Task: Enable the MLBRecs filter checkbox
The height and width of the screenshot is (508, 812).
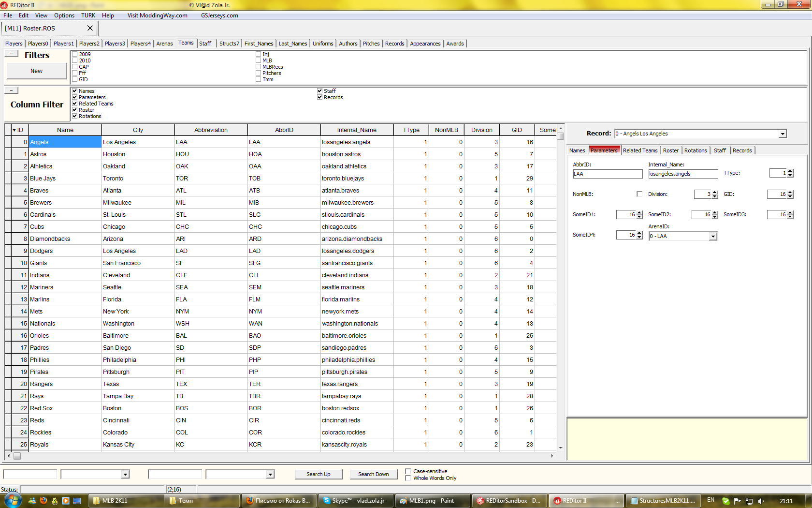Action: 258,67
